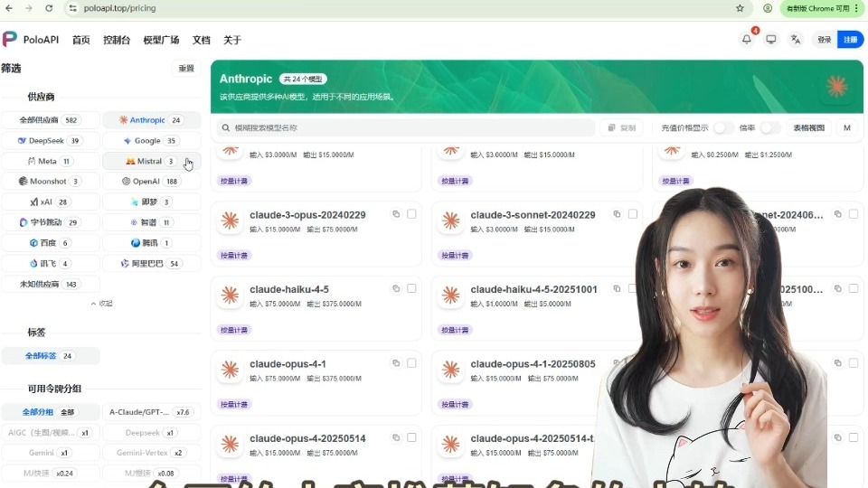Viewport: 868px width, 488px height.
Task: Open the language translate icon
Action: 796,39
